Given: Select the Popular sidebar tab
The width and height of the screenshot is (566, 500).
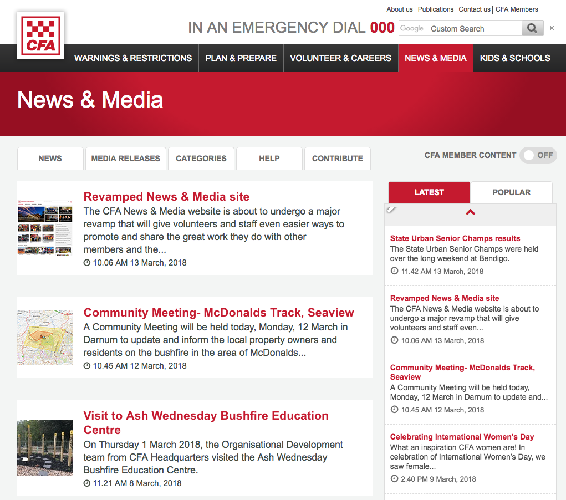Looking at the screenshot, I should pyautogui.click(x=511, y=192).
